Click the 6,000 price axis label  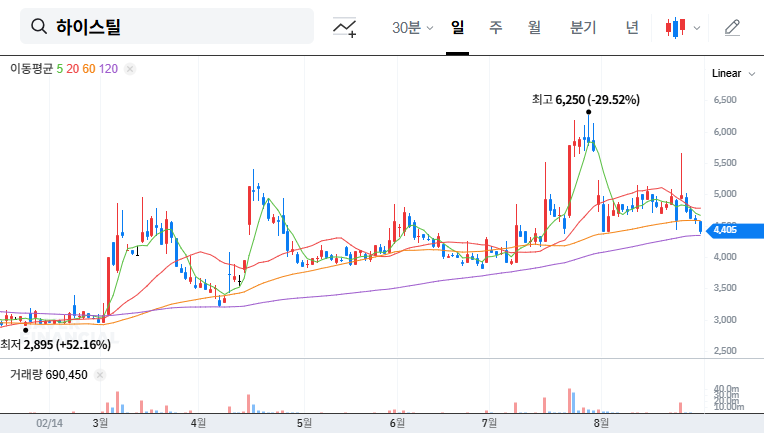725,132
